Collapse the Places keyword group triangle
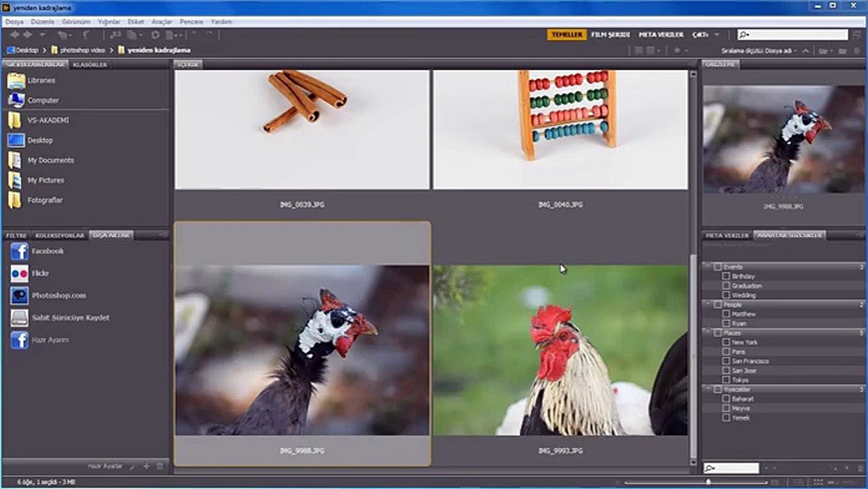 [x=708, y=332]
